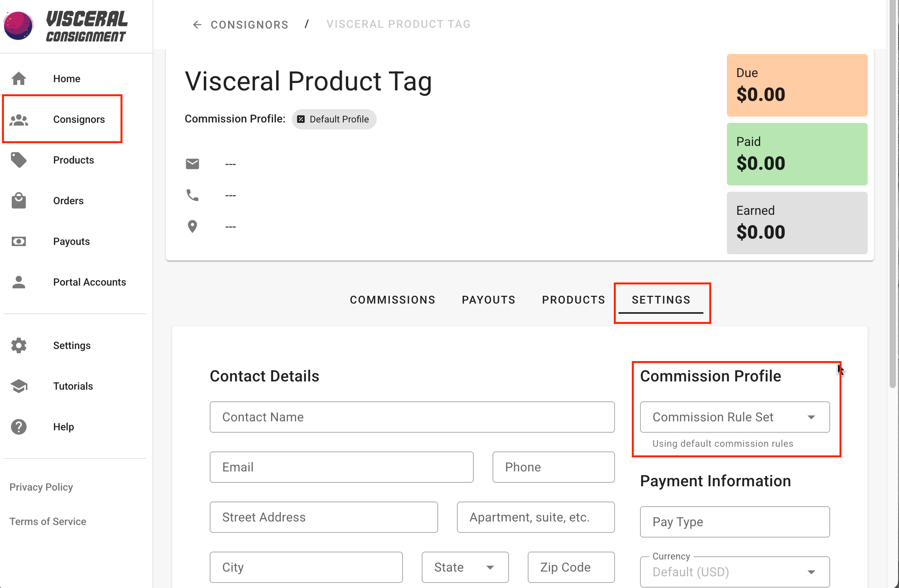
Task: Click the Payouts cash icon
Action: (x=19, y=241)
